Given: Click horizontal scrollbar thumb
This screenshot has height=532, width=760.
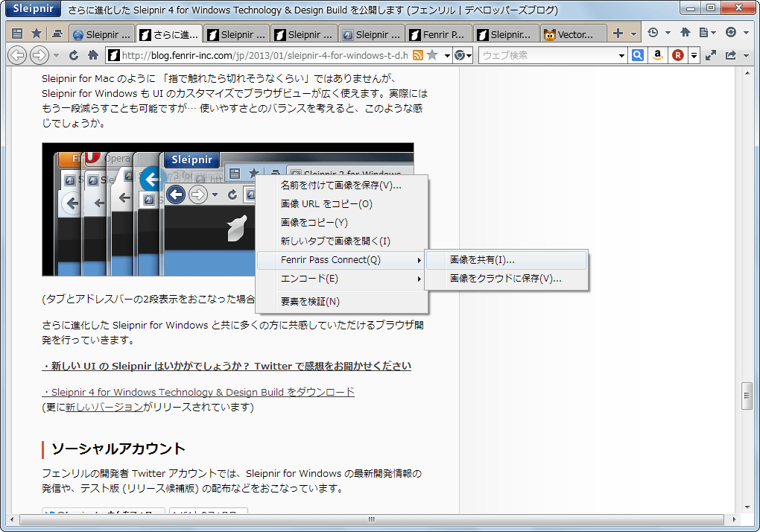Looking at the screenshot, I should coord(371,519).
